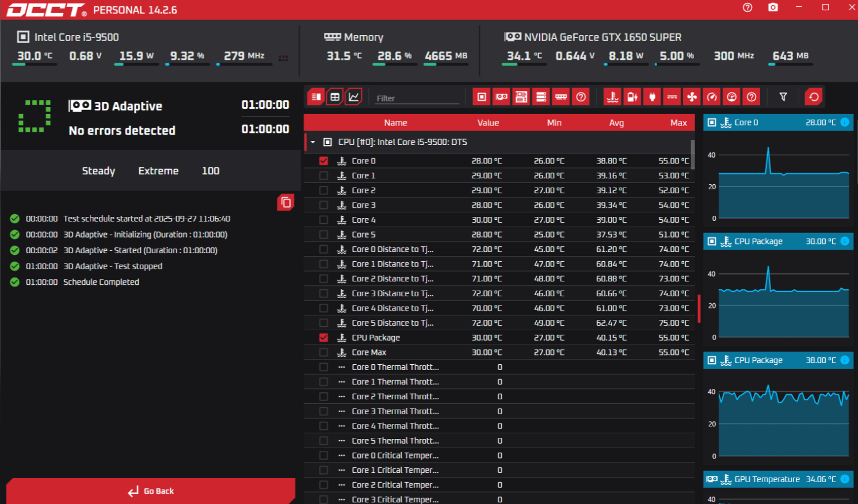The height and width of the screenshot is (504, 858).
Task: Check the Core 3 sensor checkbox
Action: tap(323, 205)
